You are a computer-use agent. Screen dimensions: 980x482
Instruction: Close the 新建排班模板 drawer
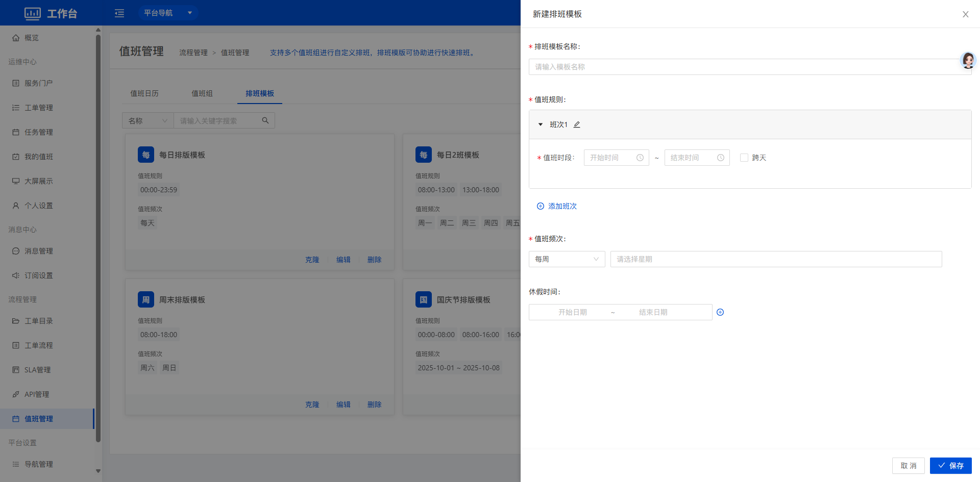965,14
